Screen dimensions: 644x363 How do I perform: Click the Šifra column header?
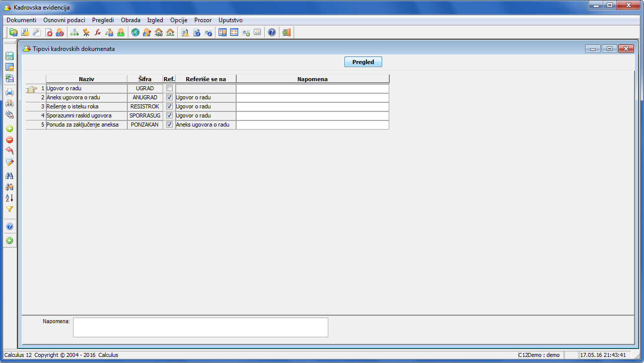tap(145, 79)
